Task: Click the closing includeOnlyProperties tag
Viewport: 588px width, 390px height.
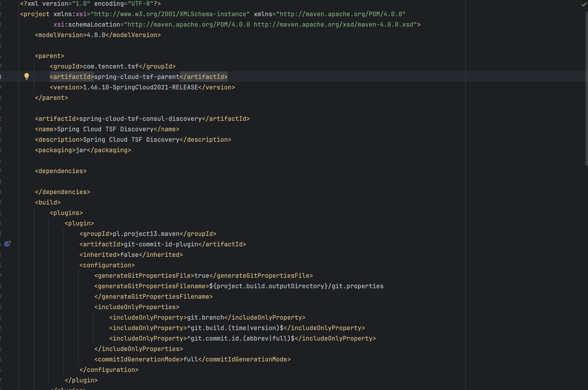Action: 139,348
